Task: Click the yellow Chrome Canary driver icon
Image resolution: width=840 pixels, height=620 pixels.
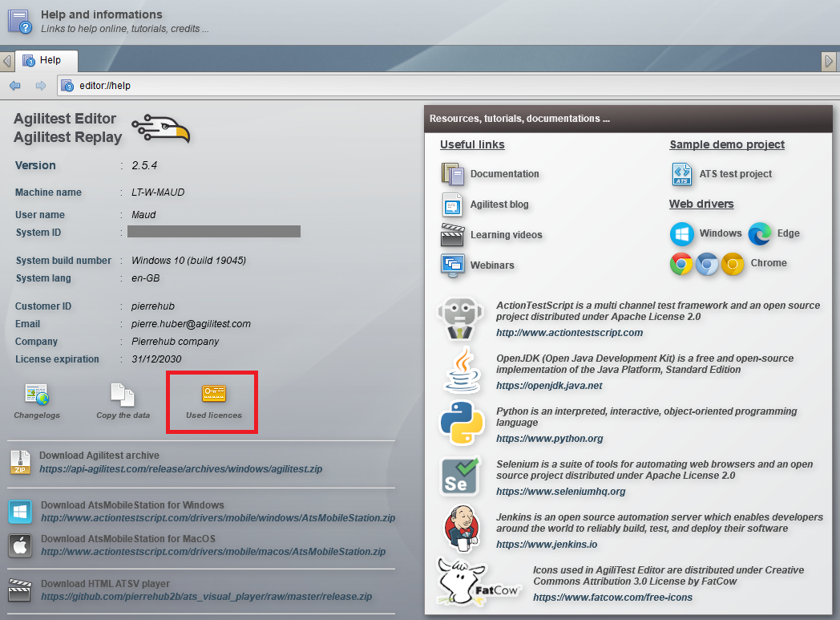Action: (733, 264)
